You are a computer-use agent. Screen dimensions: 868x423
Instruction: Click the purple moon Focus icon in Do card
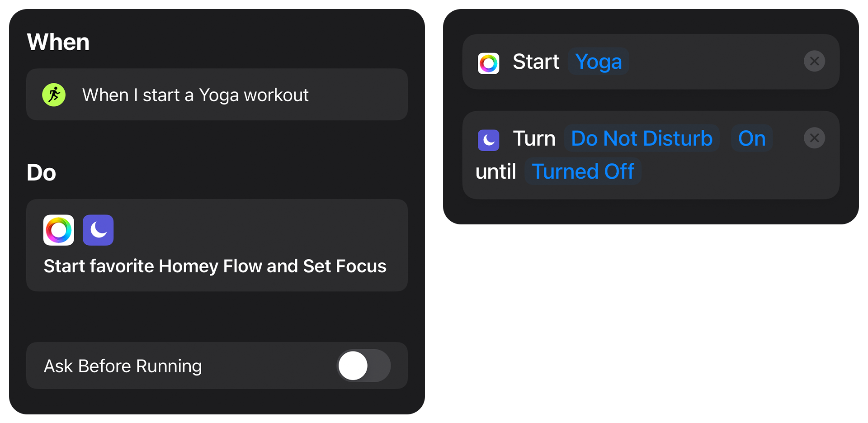click(x=98, y=230)
